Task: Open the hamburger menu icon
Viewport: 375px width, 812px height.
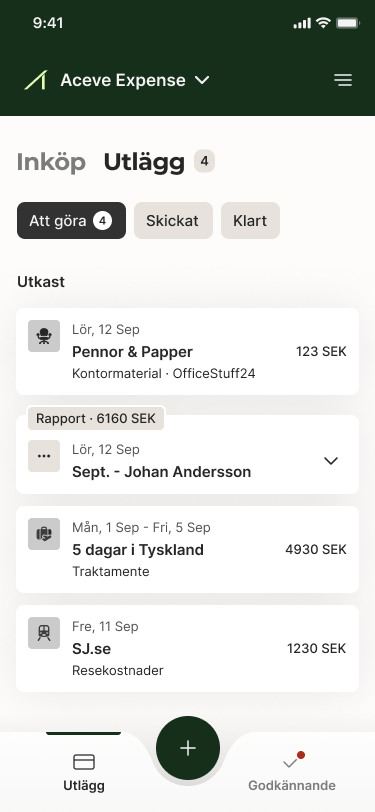Action: tap(343, 80)
